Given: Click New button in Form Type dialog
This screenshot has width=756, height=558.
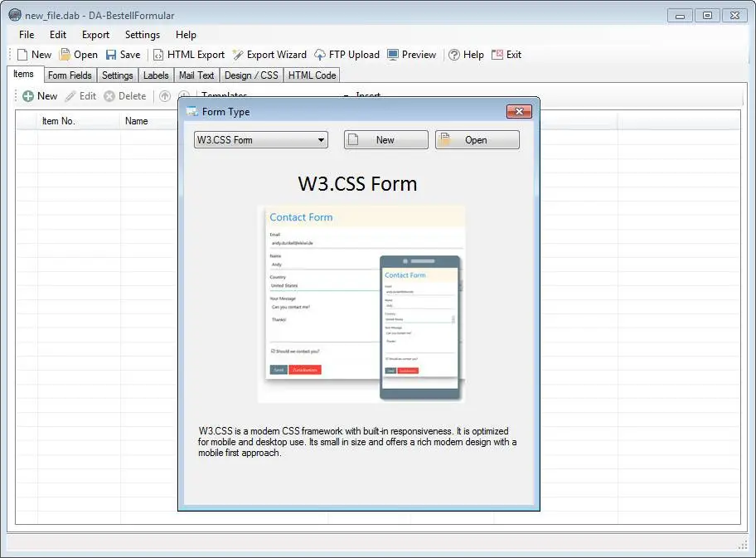Looking at the screenshot, I should (x=385, y=140).
